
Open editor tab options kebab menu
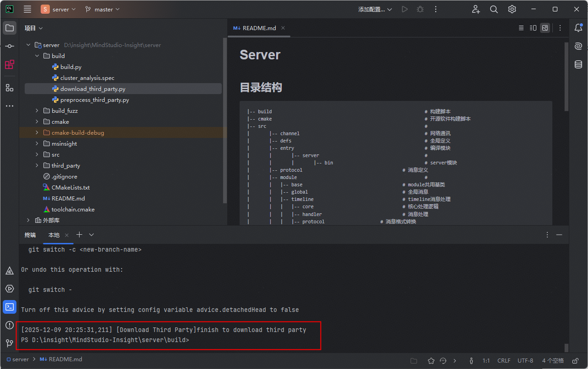(x=560, y=28)
